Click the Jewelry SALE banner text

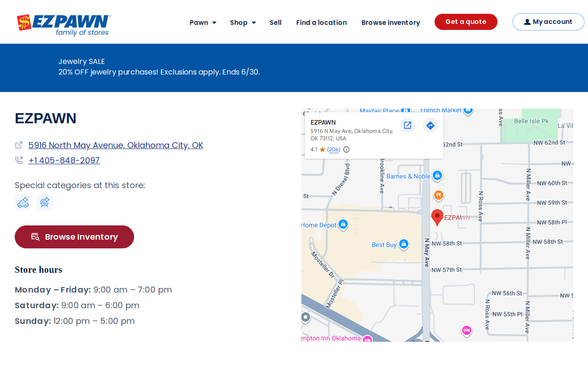point(82,62)
